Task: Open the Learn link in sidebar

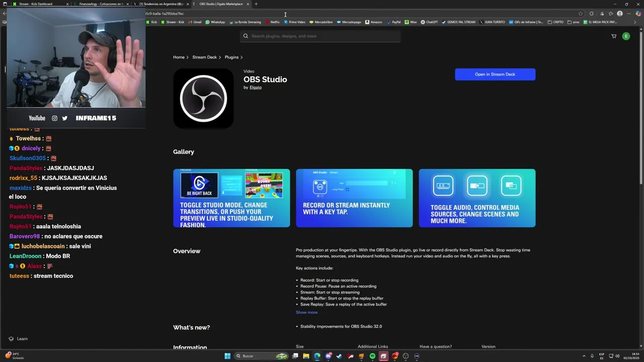Action: (x=22, y=339)
